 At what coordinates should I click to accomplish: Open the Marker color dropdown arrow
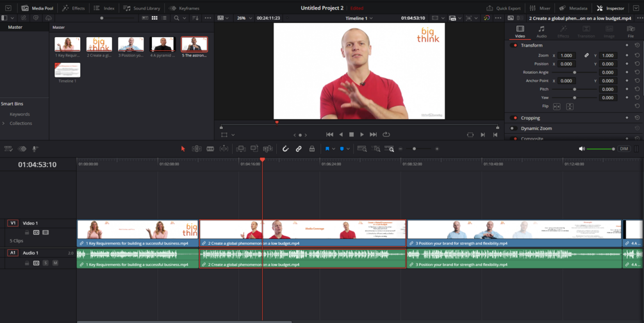click(x=348, y=149)
